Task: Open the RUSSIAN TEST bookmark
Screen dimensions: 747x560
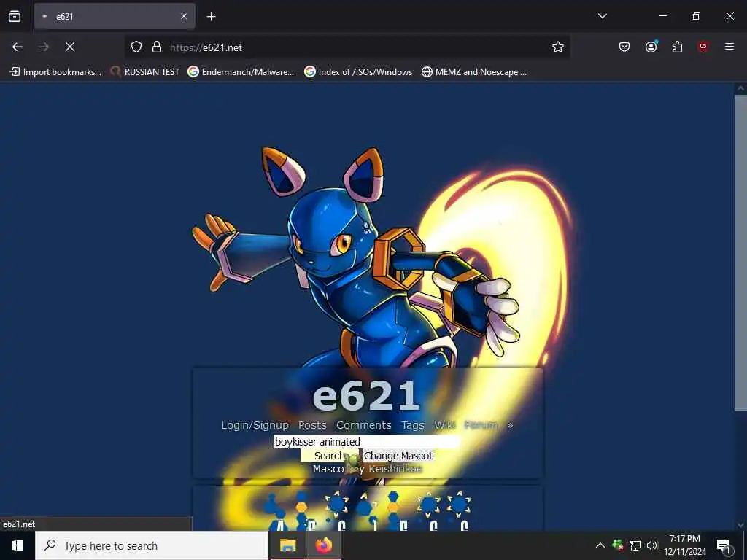Action: [x=145, y=72]
